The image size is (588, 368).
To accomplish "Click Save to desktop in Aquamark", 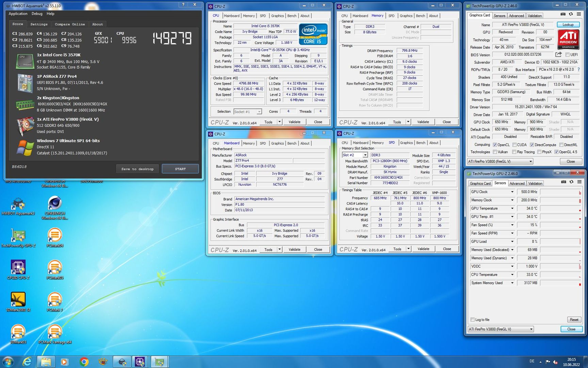I will pos(137,169).
